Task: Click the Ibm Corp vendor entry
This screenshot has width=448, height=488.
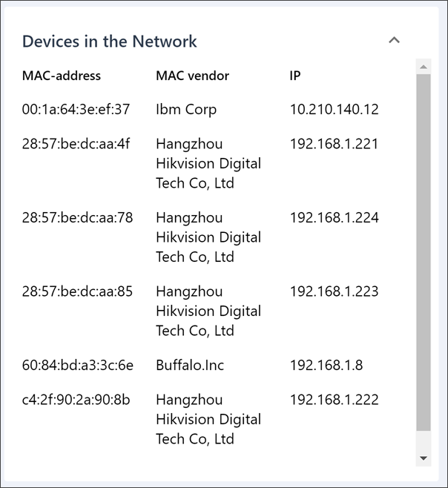Action: point(186,110)
